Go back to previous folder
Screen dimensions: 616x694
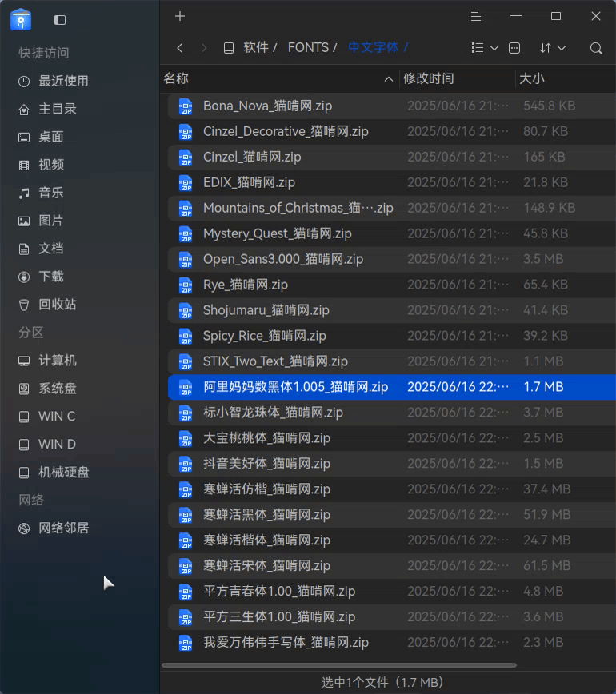[x=180, y=48]
